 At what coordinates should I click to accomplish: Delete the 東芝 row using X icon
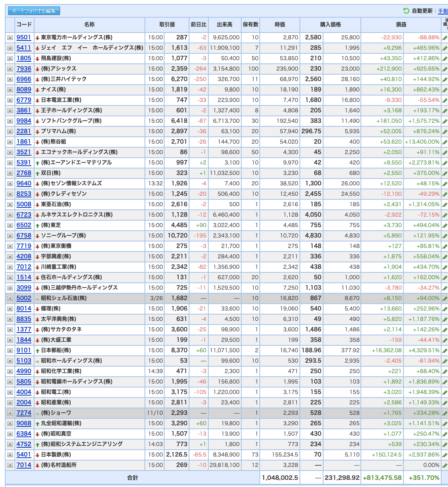[10, 225]
